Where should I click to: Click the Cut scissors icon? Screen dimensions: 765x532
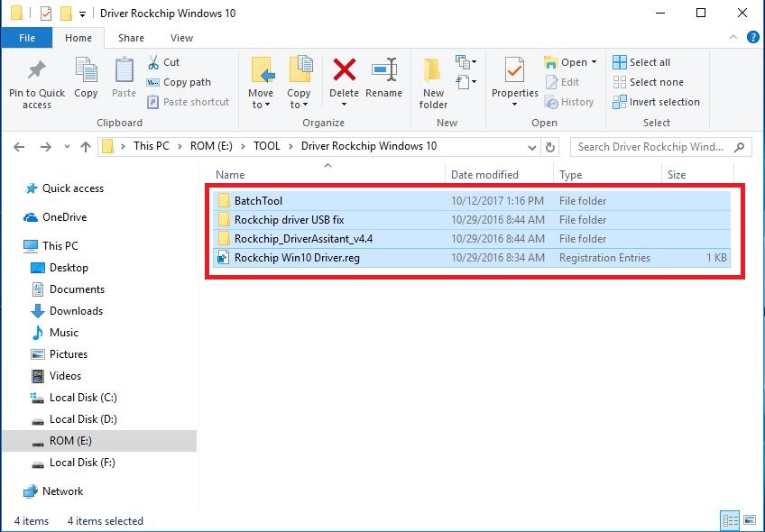coord(154,62)
